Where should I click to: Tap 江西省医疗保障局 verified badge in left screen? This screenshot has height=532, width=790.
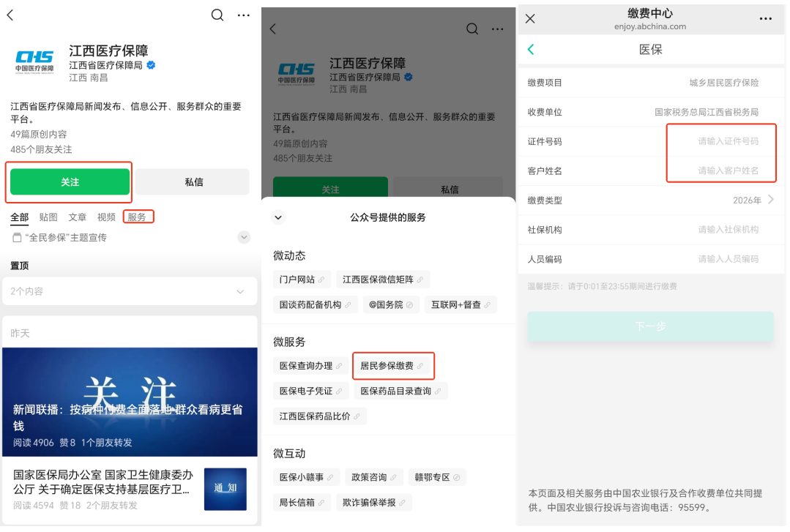(151, 65)
